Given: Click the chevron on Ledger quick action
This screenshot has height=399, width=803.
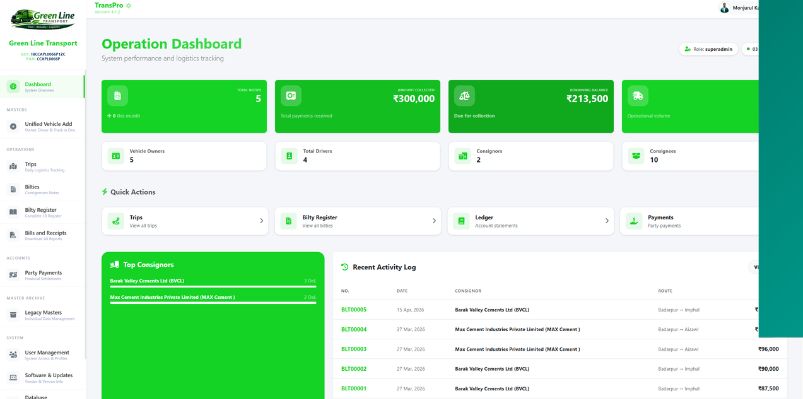Looking at the screenshot, I should pyautogui.click(x=607, y=221).
